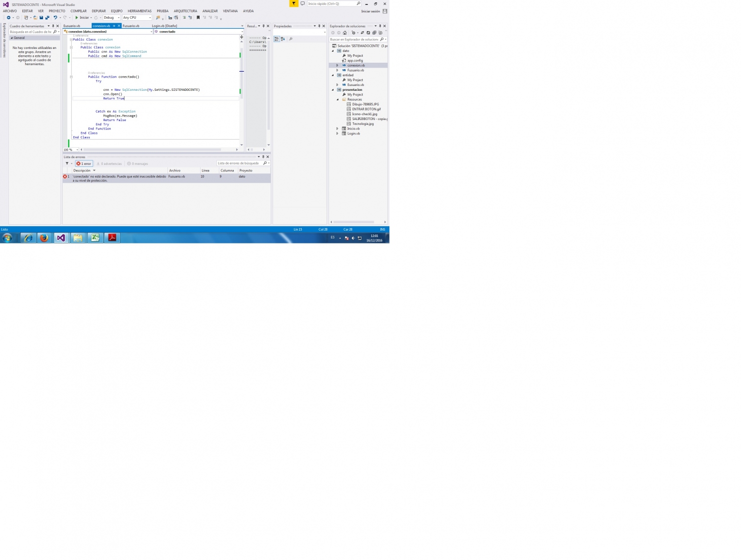Click Show All Files icon in Solution Explorer
Viewport: 741px width, 560px height.
[380, 33]
